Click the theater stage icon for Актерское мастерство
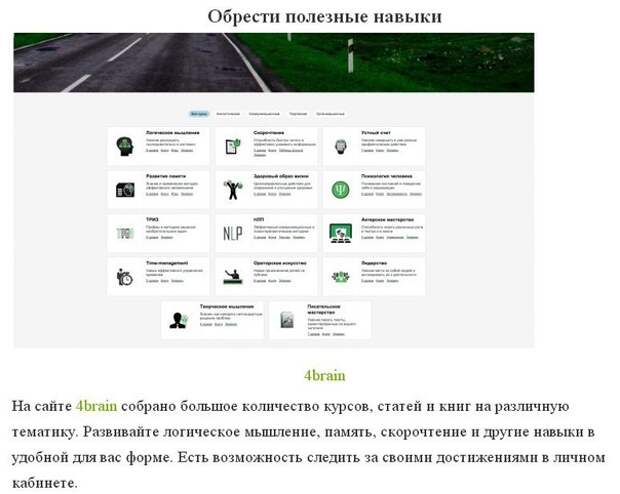The height and width of the screenshot is (494, 620). pyautogui.click(x=340, y=233)
